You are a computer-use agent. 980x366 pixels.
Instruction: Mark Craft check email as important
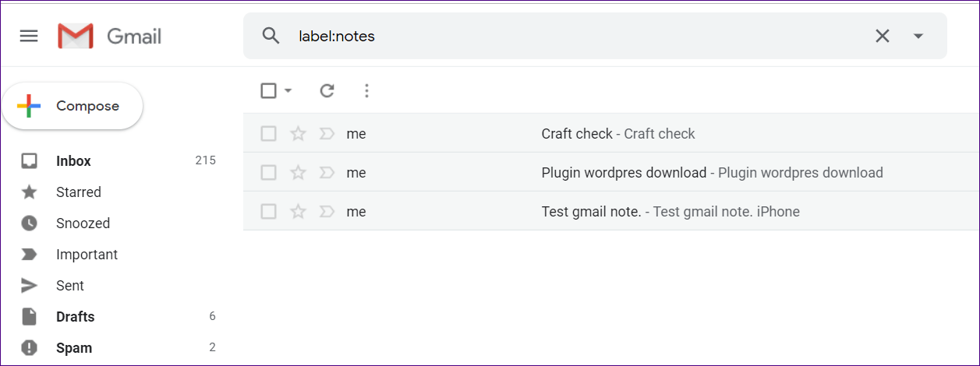pos(327,134)
